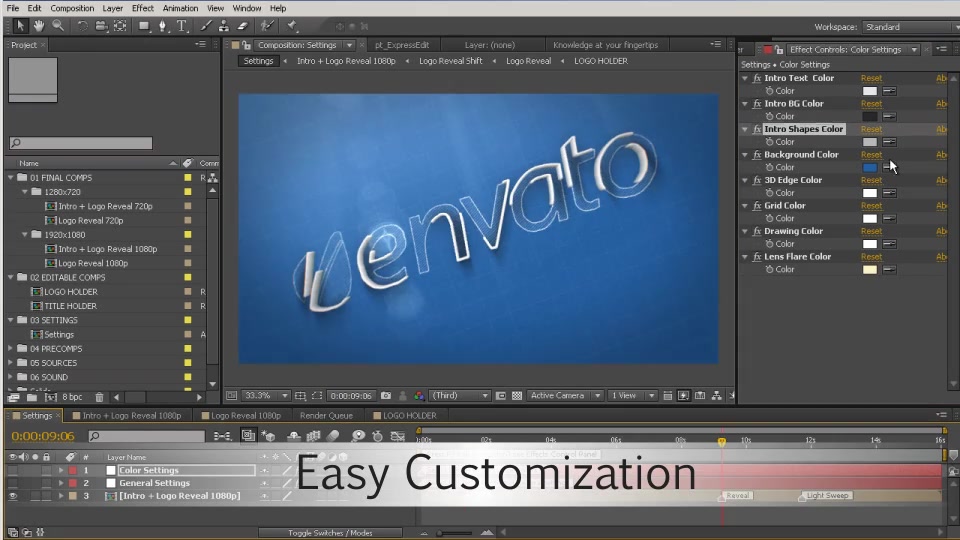Screen dimensions: 960x540
Task: Open the resolution (Third) dropdown
Action: pos(459,396)
